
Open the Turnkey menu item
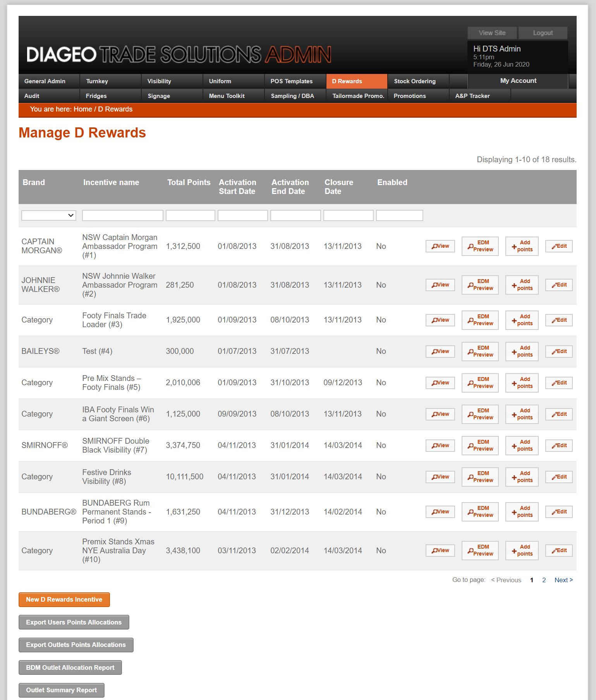coord(110,81)
